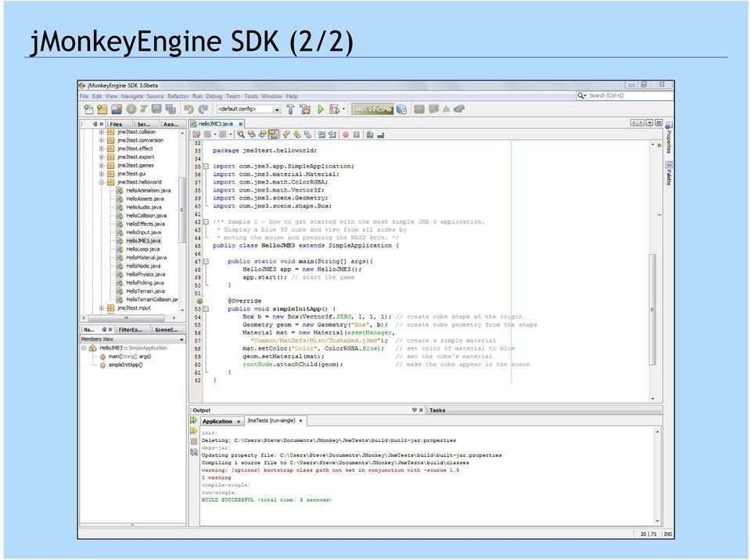Open the Debug menu
Viewport: 751px width, 560px height.
pyautogui.click(x=214, y=96)
